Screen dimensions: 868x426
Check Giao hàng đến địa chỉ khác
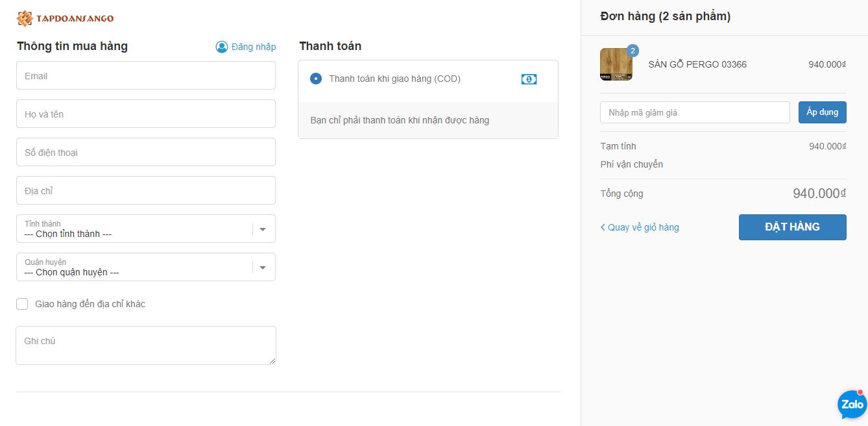point(23,304)
